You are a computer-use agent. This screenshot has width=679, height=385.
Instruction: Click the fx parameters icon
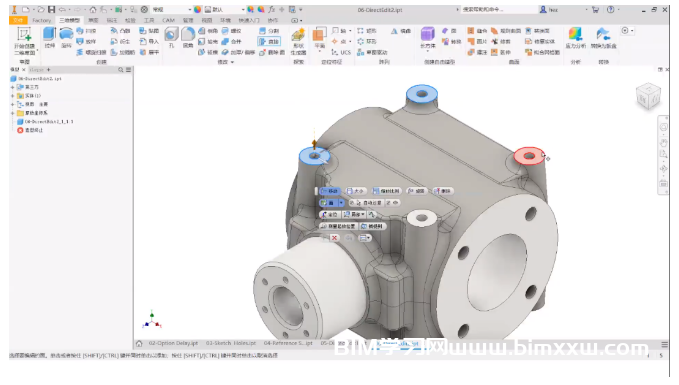272,9
